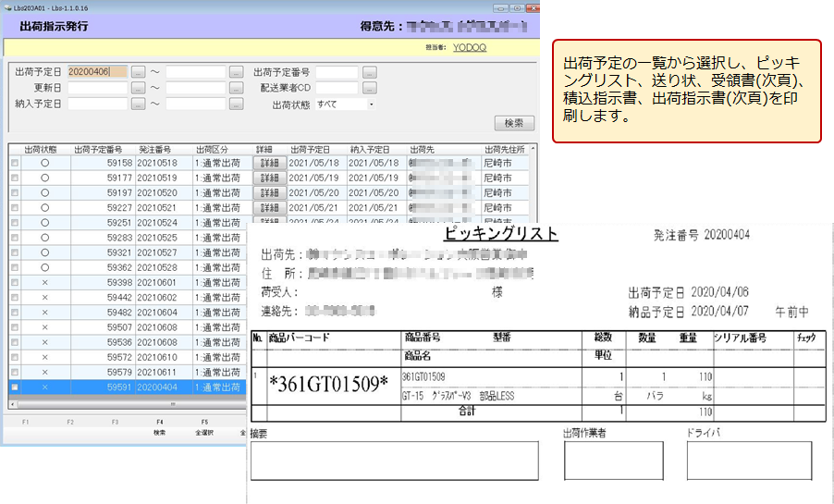Click lookup button beside 配送業者CD field
The width and height of the screenshot is (834, 504).
click(369, 88)
